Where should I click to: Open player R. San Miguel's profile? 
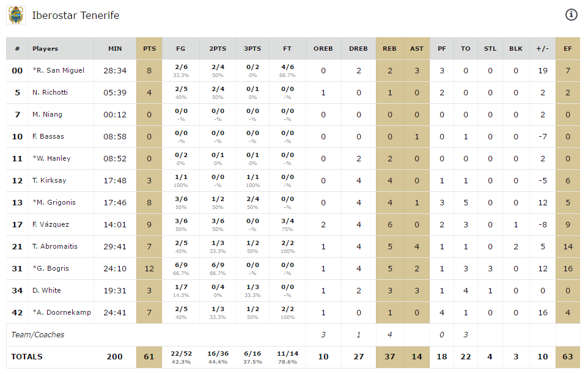(x=60, y=70)
